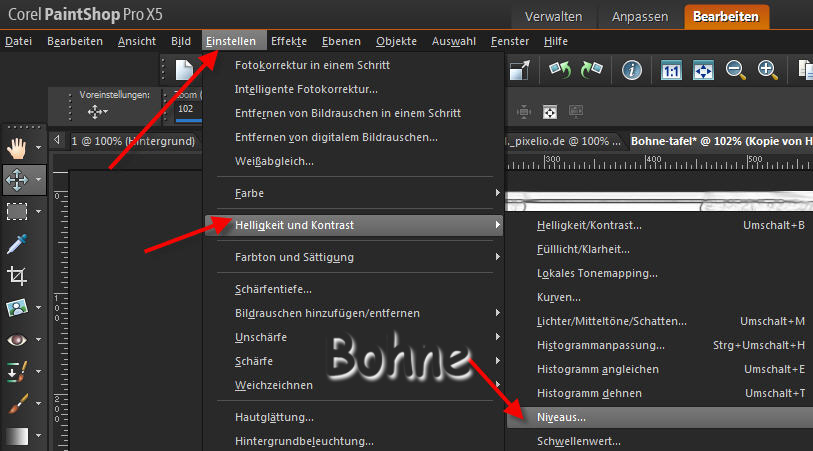
Task: Select the rectangular Selection tool
Action: point(17,211)
